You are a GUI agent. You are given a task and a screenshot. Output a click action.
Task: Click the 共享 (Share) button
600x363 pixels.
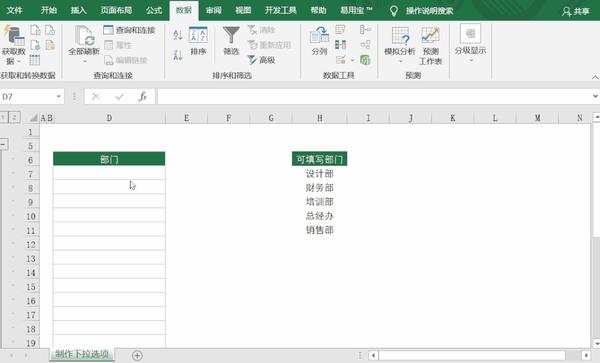[576, 11]
